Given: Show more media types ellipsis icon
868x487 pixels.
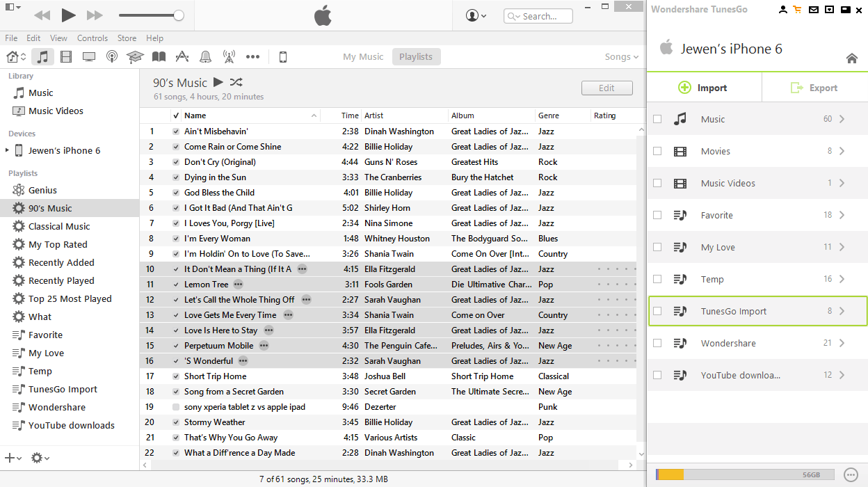Looking at the screenshot, I should 252,57.
